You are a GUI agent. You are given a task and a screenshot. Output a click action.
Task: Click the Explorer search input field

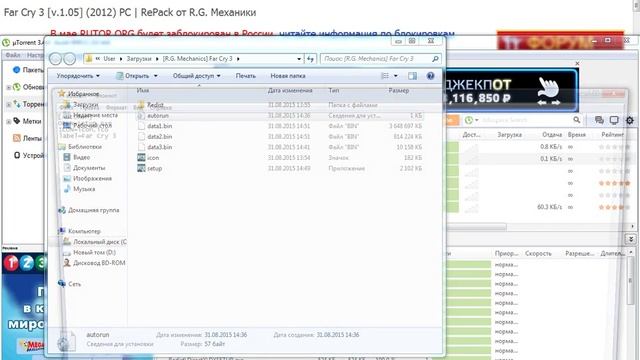[376, 59]
